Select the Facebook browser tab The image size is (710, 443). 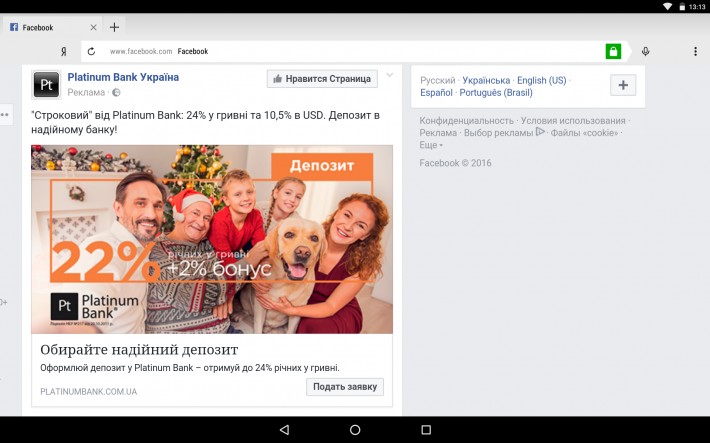click(52, 28)
